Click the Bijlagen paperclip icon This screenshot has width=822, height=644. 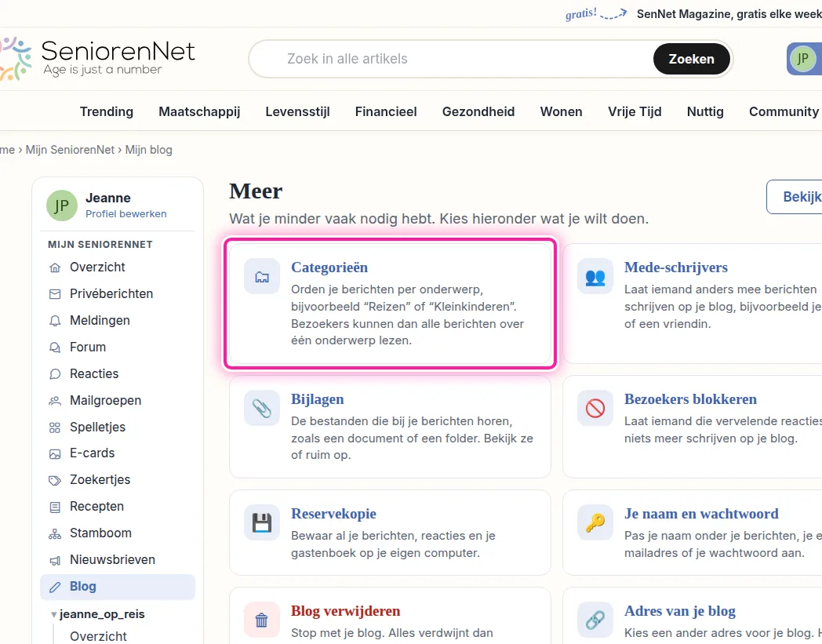[262, 408]
